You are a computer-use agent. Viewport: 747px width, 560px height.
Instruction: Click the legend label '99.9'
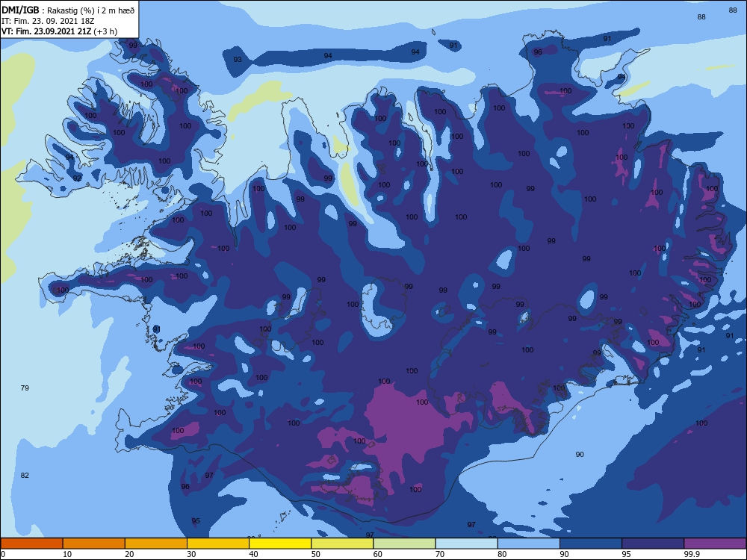pos(691,554)
